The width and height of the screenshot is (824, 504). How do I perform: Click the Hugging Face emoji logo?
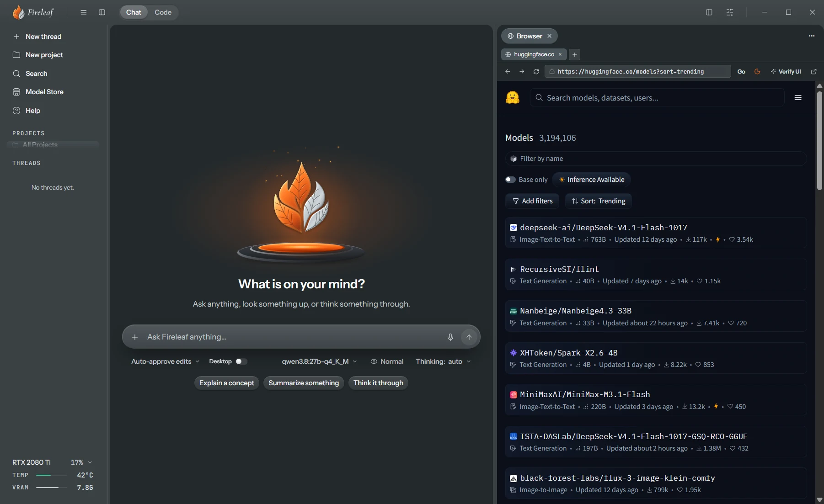[513, 97]
